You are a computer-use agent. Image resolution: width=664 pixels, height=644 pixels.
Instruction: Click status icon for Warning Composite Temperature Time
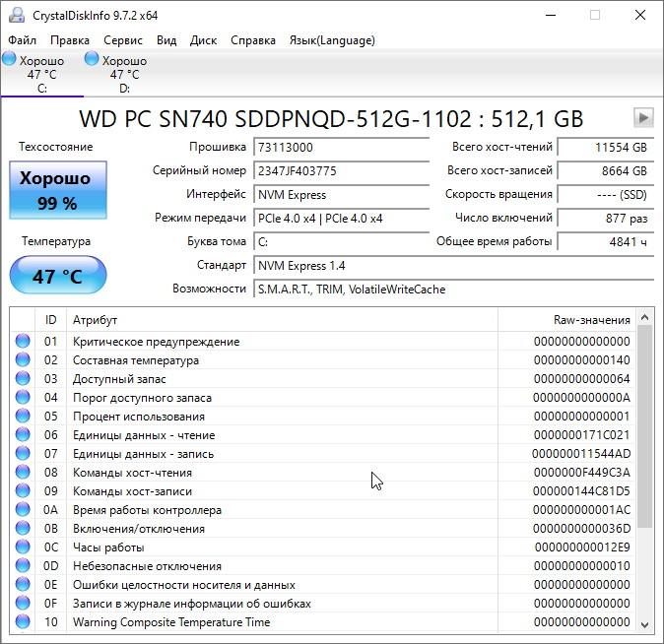pyautogui.click(x=23, y=621)
